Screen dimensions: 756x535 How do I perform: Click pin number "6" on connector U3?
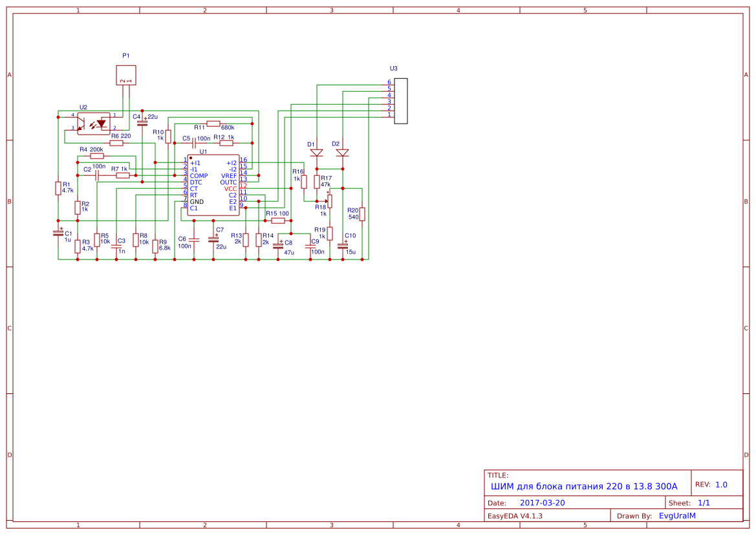tap(389, 82)
